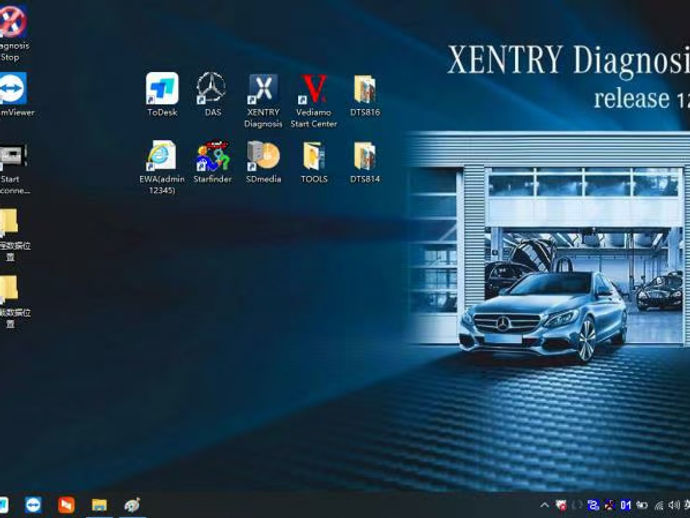Viewport: 690px width, 518px height.
Task: Open the XENTRY Diagnosis desktop shortcut
Action: 263,100
